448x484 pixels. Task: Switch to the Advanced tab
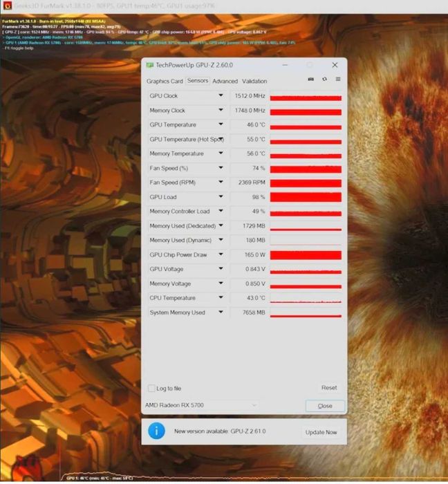coord(225,81)
